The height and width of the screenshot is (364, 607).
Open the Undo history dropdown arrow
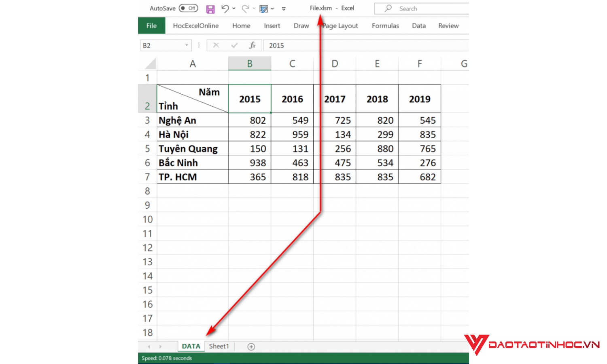click(x=234, y=8)
